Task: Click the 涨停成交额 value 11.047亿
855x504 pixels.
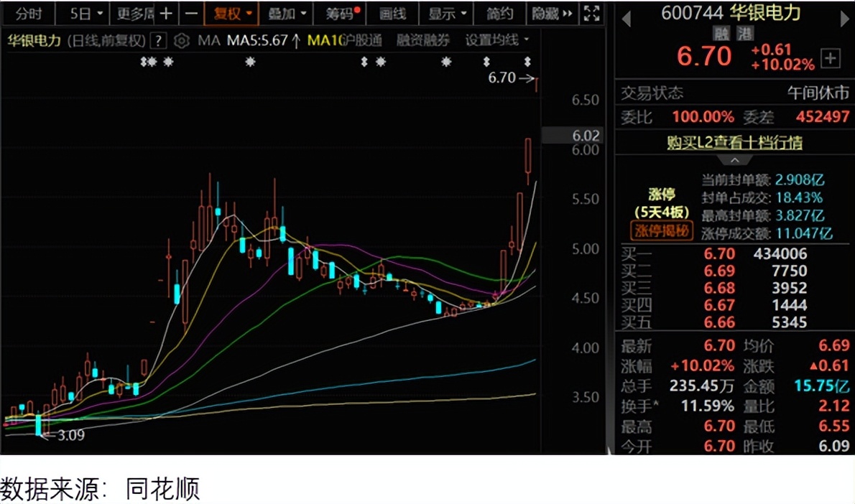Action: (804, 233)
